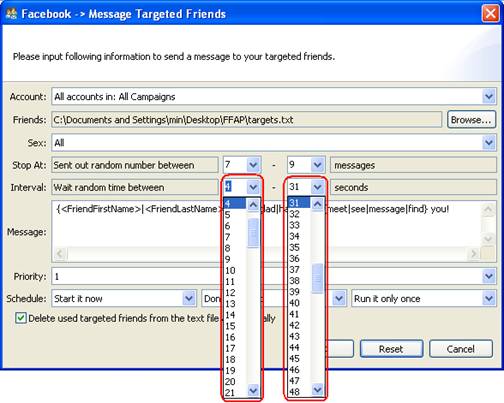Click the down arrow of minimum interval list scrollbar
The height and width of the screenshot is (403, 504).
click(253, 390)
